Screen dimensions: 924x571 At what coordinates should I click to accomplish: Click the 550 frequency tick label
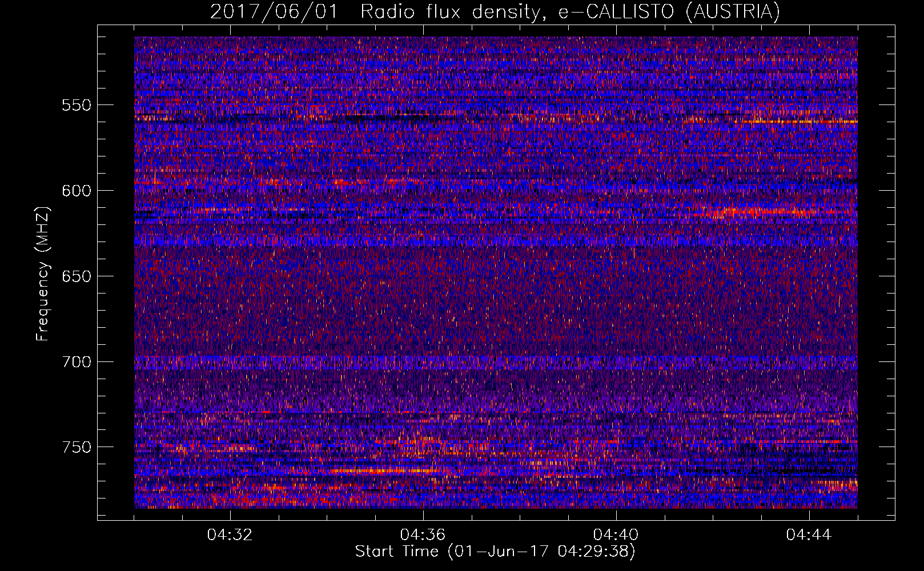[77, 106]
